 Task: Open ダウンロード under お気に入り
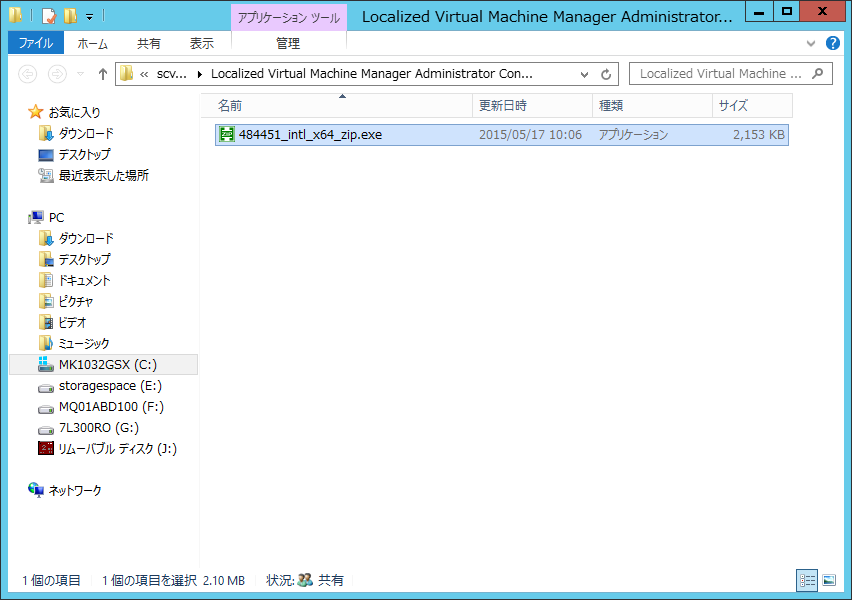click(x=86, y=133)
